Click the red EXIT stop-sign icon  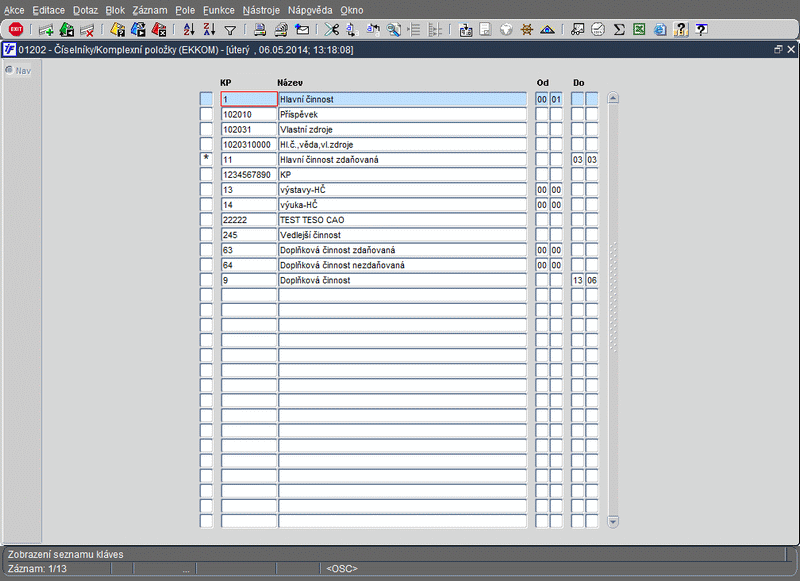[16, 30]
